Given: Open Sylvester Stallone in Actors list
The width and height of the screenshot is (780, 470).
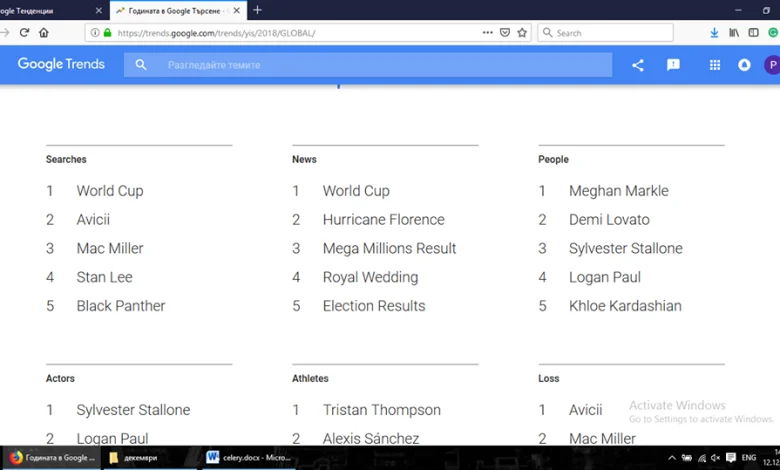Looking at the screenshot, I should [133, 410].
